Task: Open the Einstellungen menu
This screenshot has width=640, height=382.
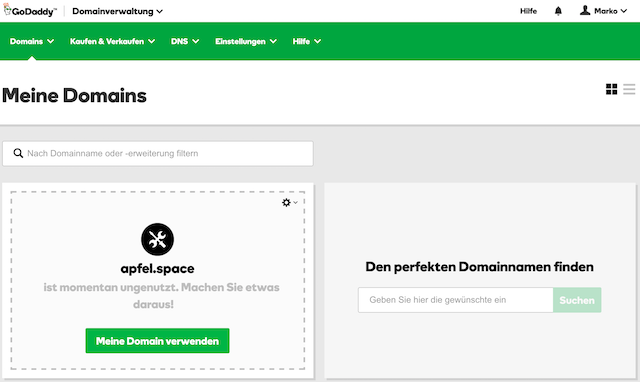Action: pos(246,41)
